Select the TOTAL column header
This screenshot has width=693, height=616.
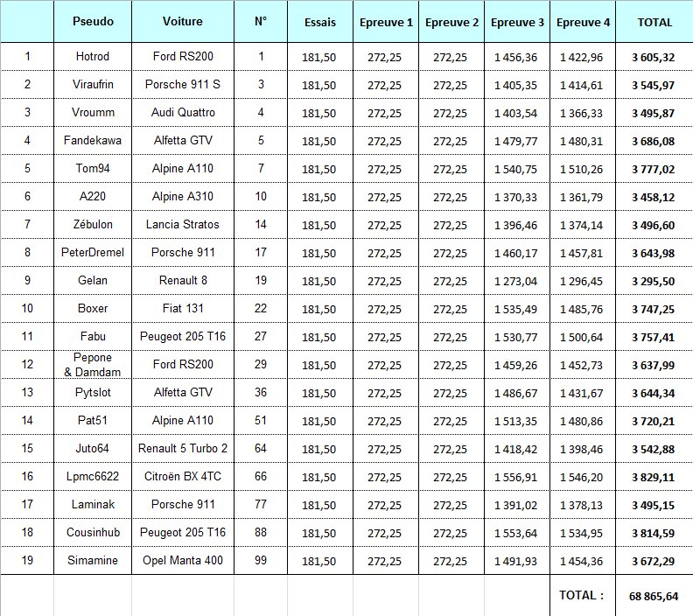[x=653, y=21]
